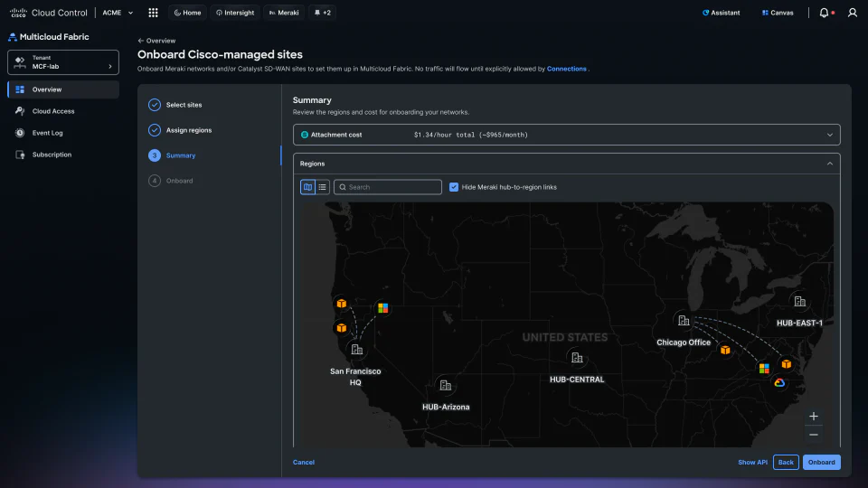Click the search magnifier icon
Screen dimensions: 868x488
point(343,187)
